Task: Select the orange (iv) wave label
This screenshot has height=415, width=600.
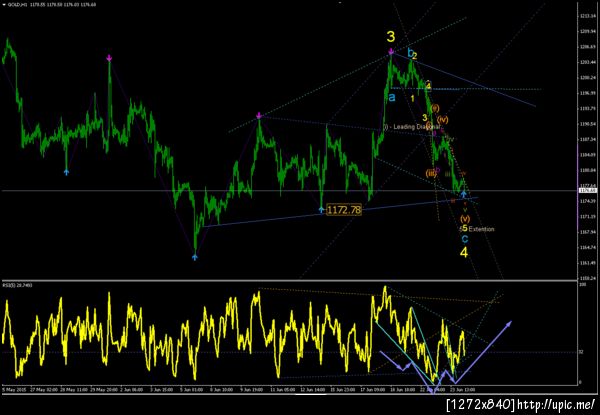Action: coord(442,119)
